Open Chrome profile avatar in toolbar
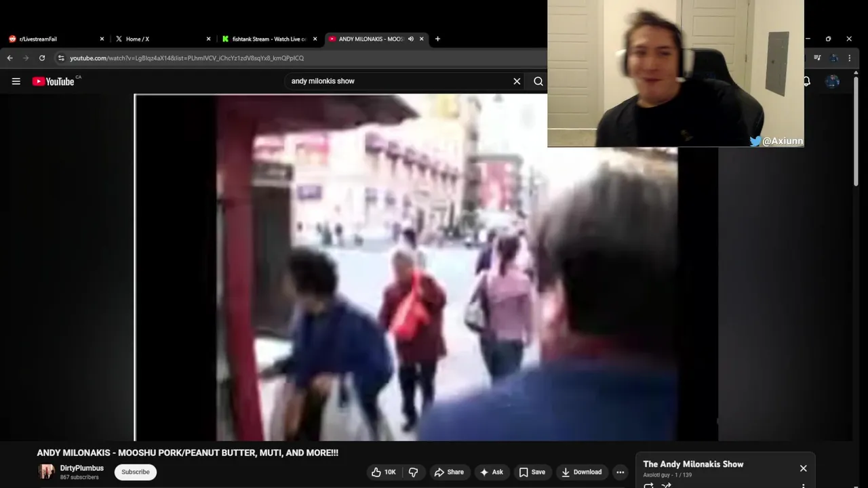This screenshot has width=868, height=488. point(835,58)
